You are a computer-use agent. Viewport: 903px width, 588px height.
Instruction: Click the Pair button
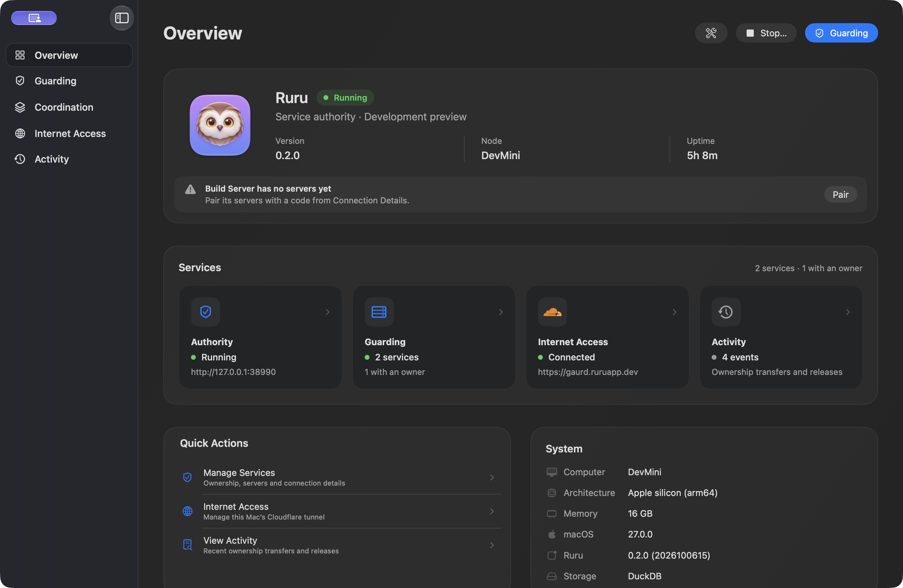click(840, 195)
